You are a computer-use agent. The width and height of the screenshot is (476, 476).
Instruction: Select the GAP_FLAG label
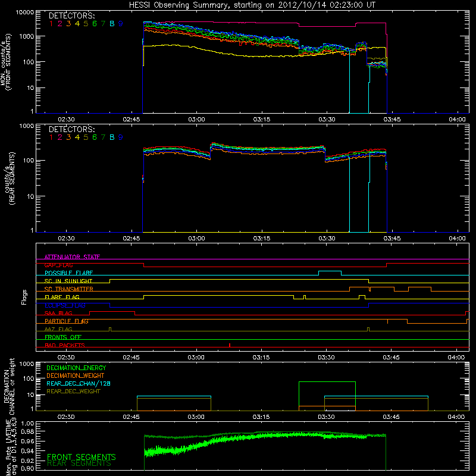click(58, 265)
